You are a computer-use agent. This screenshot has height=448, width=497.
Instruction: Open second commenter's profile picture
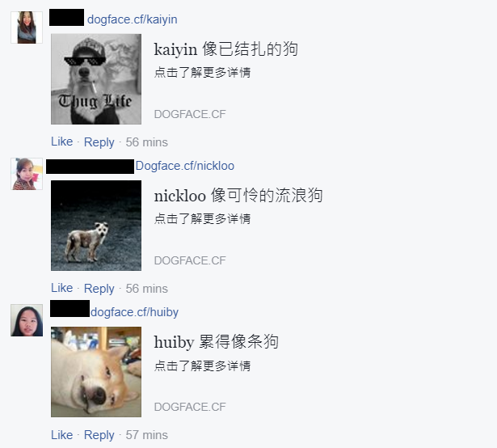(x=27, y=174)
